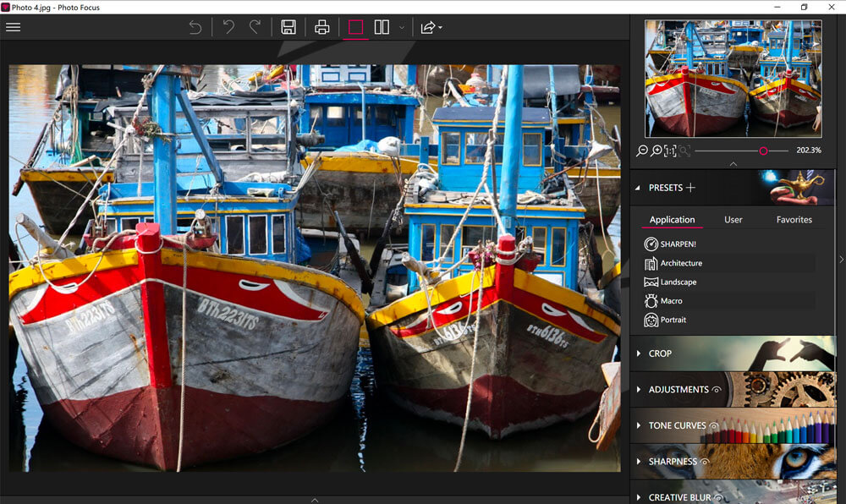Collapse the navigator panel with up chevron
Screen dimensions: 846x504
point(733,163)
